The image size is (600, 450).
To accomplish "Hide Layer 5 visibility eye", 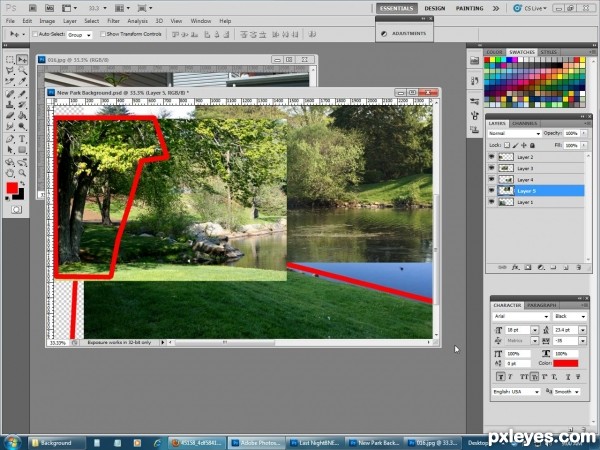I will [x=492, y=191].
